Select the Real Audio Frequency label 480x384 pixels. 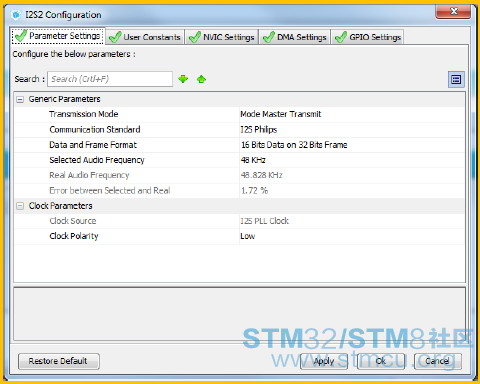[x=89, y=175]
